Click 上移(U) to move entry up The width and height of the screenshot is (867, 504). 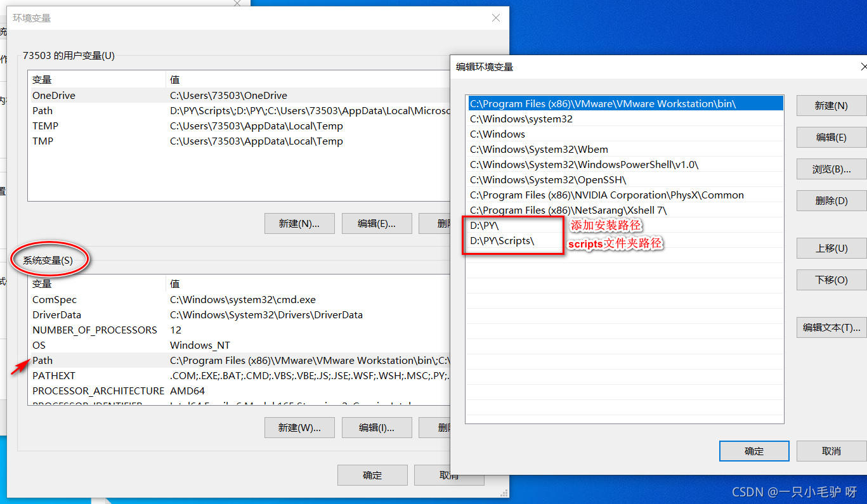(x=831, y=248)
